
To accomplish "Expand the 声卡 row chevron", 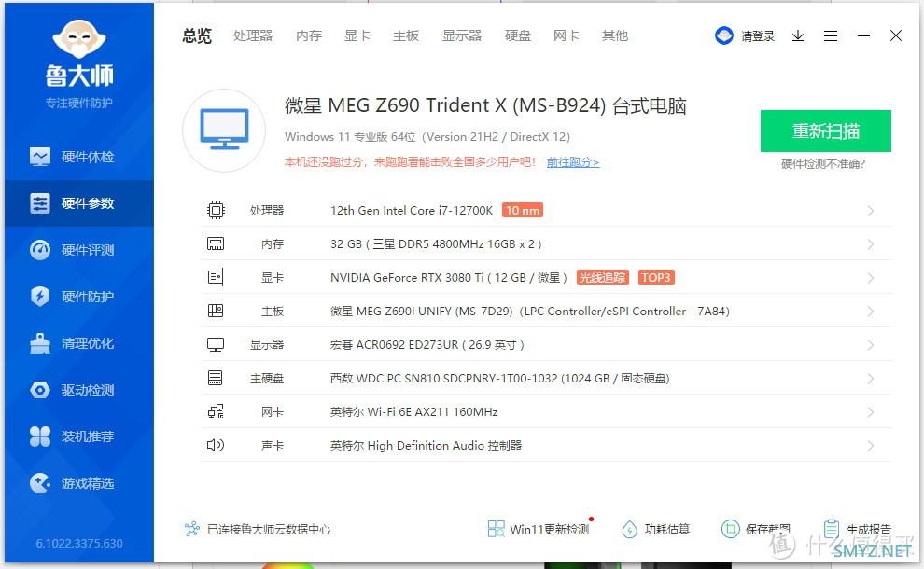I will click(x=871, y=446).
